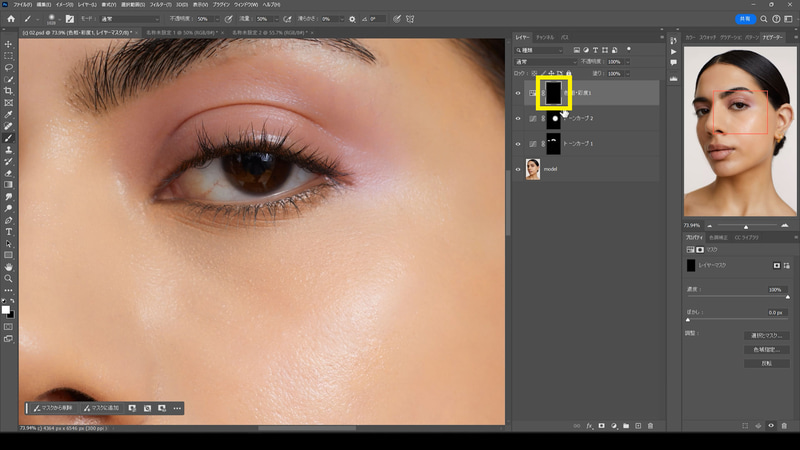Select the Type tool (T) in the toolbar
Image resolution: width=800 pixels, height=450 pixels.
[8, 231]
